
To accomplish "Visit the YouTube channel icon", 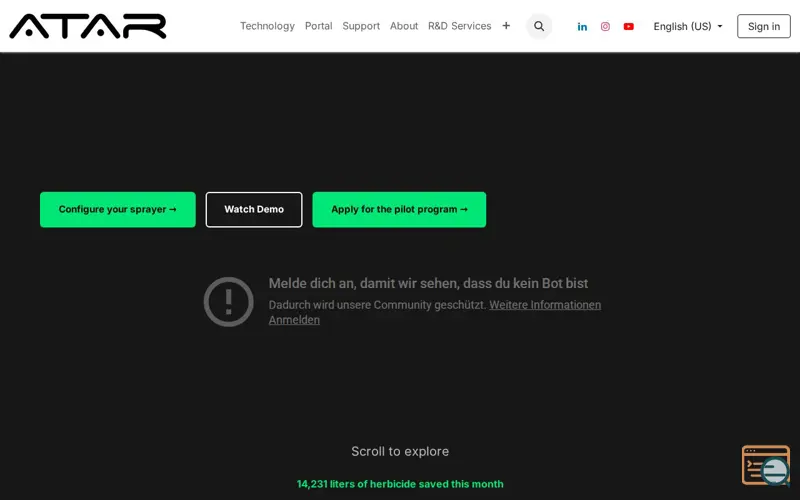I will (629, 27).
